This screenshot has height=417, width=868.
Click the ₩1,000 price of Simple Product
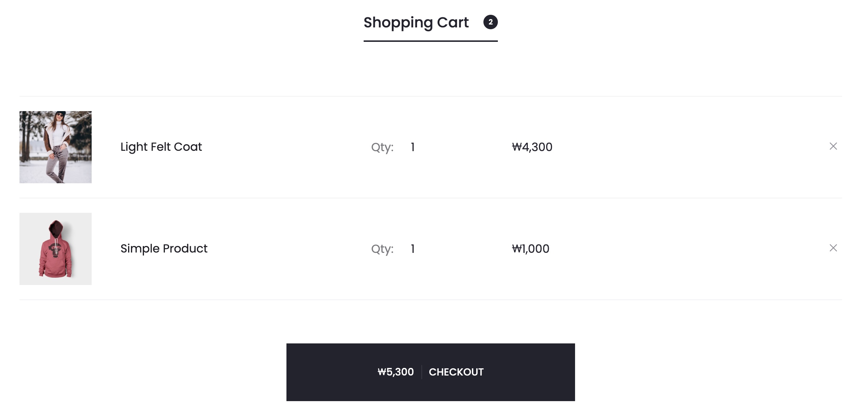coord(531,249)
